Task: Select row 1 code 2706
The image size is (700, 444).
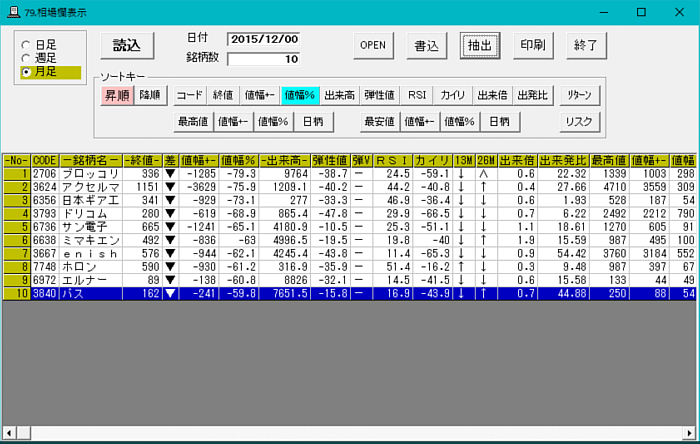Action: tap(45, 174)
